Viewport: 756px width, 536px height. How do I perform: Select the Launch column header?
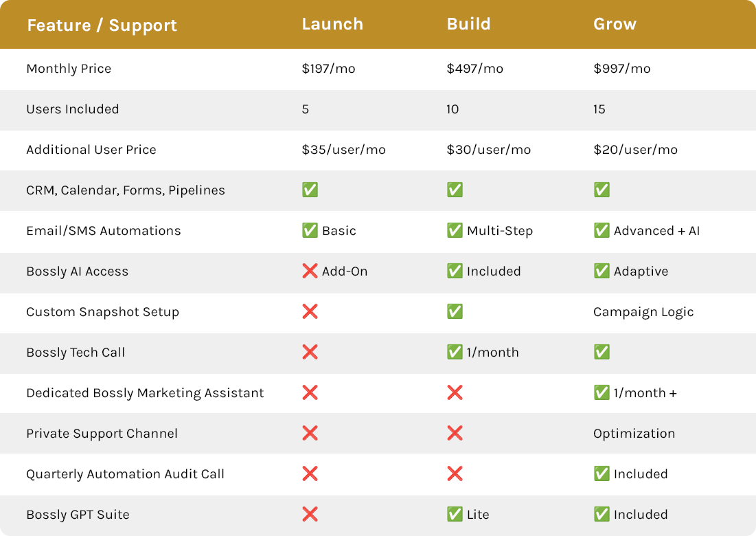(332, 24)
